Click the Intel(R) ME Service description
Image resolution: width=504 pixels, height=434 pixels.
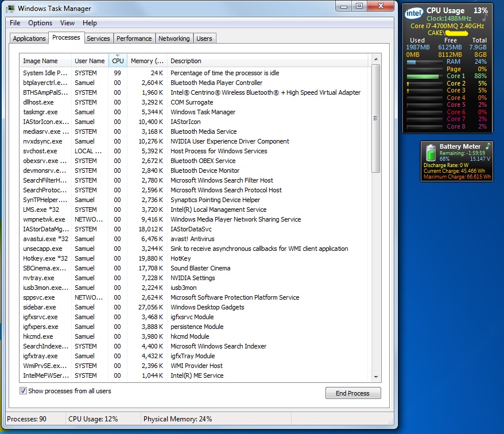click(197, 375)
